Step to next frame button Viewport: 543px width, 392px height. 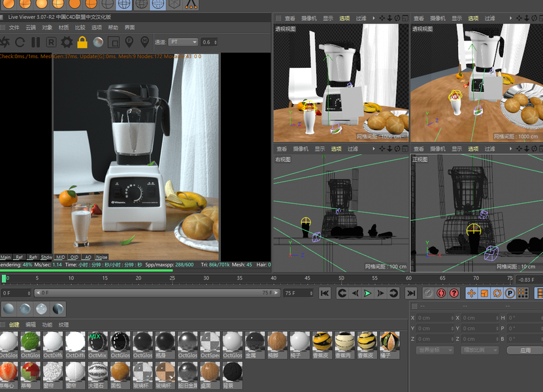tap(380, 293)
